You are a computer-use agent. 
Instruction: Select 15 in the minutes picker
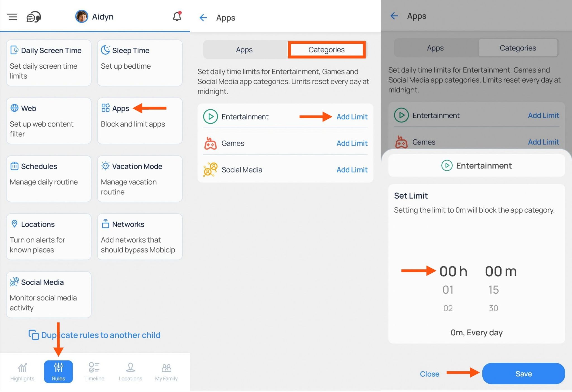click(494, 290)
